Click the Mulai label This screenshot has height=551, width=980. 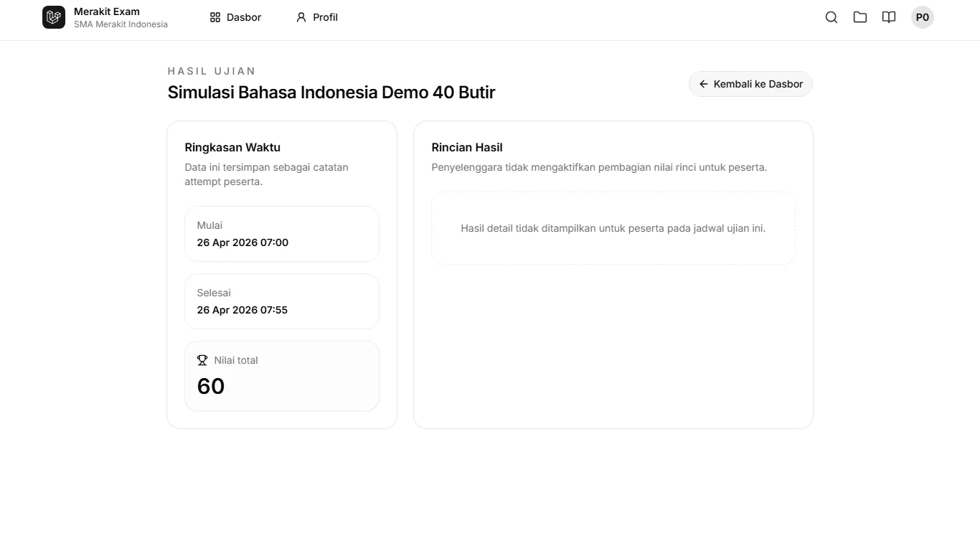tap(209, 225)
